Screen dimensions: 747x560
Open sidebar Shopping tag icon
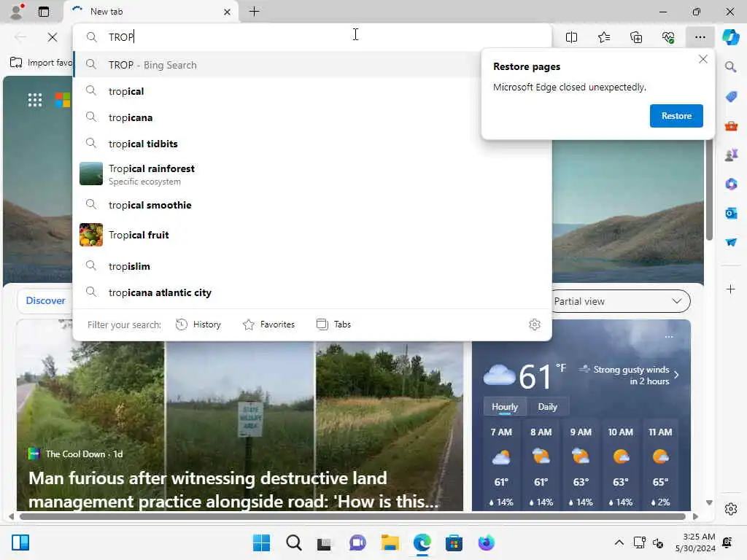pos(731,97)
